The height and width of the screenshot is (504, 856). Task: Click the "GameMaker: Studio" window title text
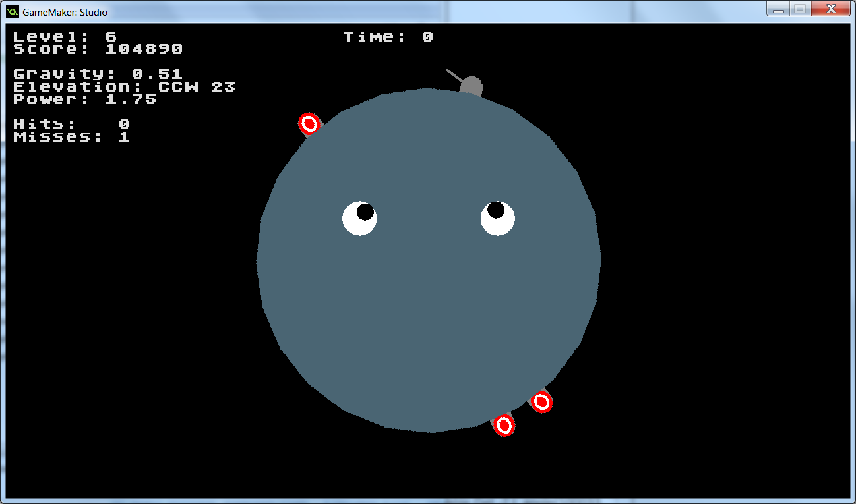[x=65, y=12]
